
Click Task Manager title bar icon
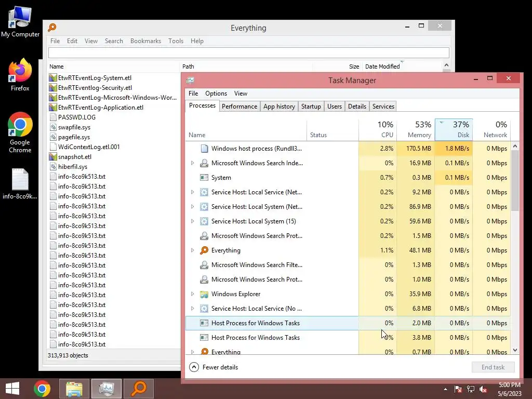pos(190,81)
